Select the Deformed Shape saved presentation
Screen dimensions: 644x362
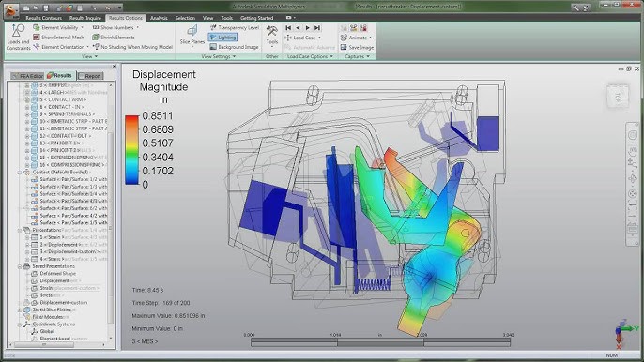[x=57, y=273]
